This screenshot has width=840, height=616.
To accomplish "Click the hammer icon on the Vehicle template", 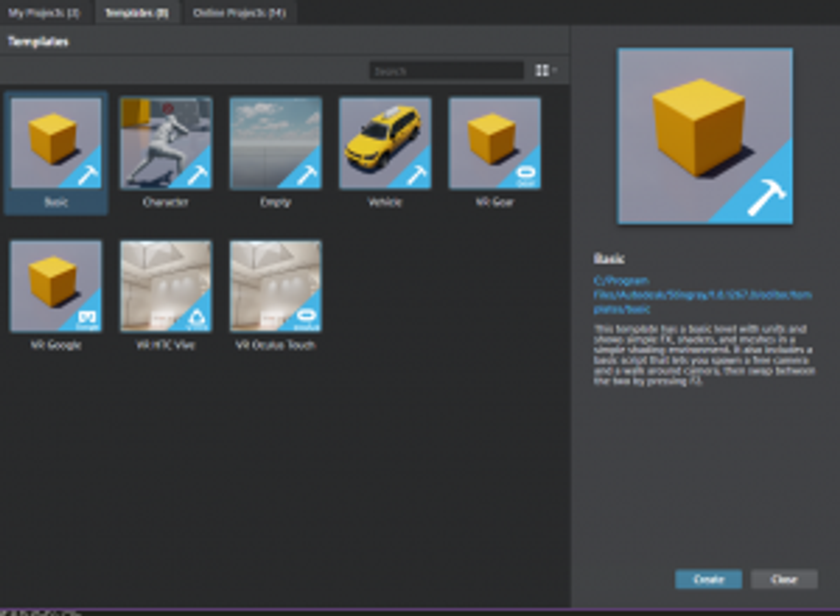I will 417,175.
